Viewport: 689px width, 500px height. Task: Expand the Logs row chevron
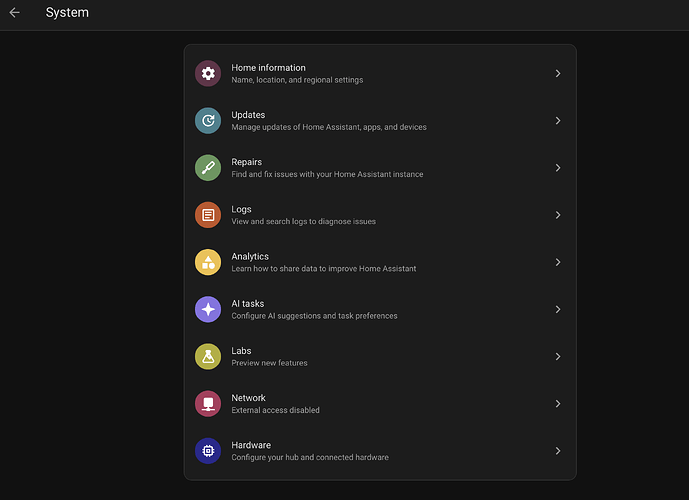tap(558, 215)
